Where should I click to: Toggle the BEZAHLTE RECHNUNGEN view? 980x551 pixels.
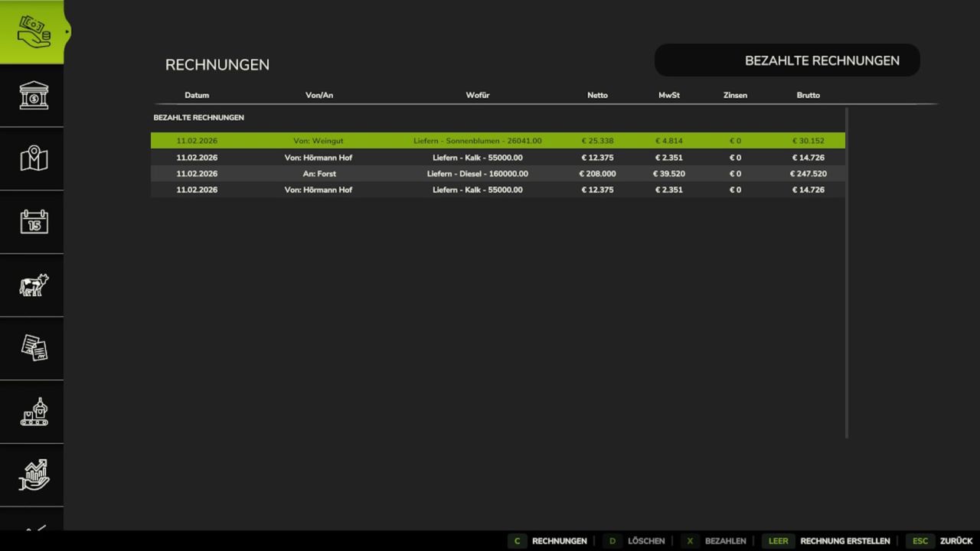click(787, 60)
